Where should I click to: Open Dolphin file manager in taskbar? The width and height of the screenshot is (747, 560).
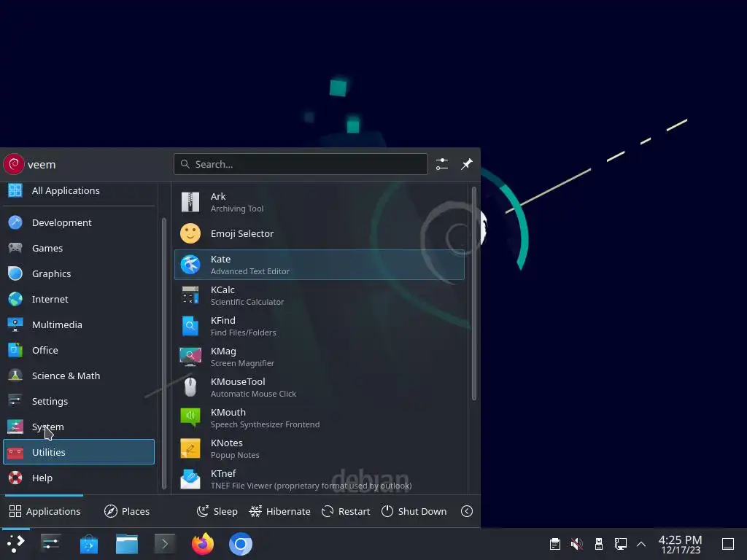[x=127, y=544]
